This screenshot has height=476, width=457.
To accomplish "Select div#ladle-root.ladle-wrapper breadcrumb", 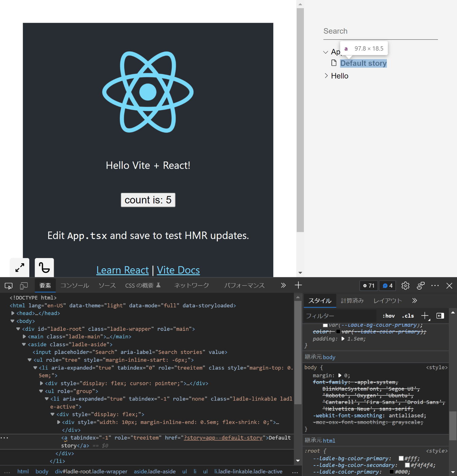I will pos(91,471).
